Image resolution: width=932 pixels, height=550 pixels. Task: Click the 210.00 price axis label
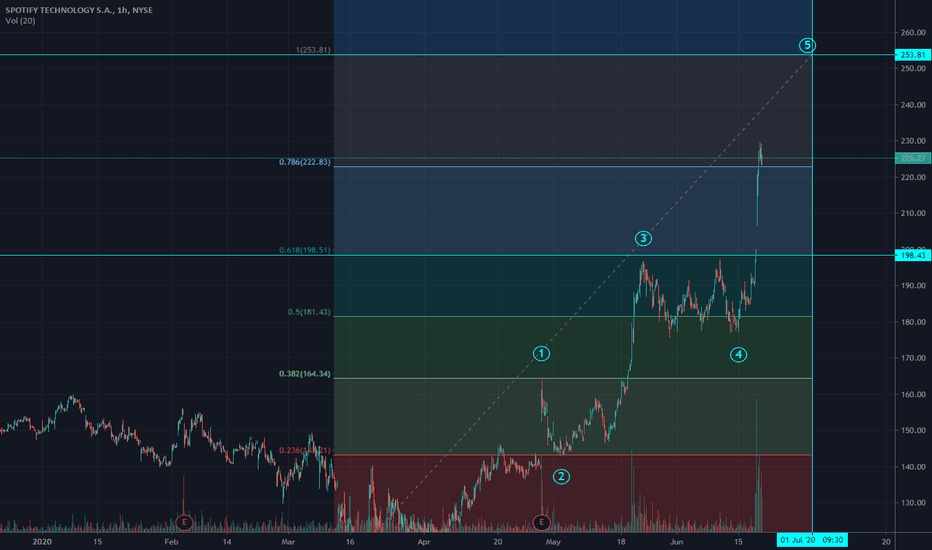click(913, 213)
